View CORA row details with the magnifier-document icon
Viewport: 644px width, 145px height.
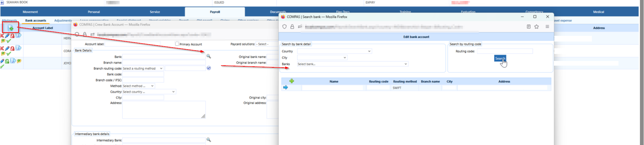(18, 48)
